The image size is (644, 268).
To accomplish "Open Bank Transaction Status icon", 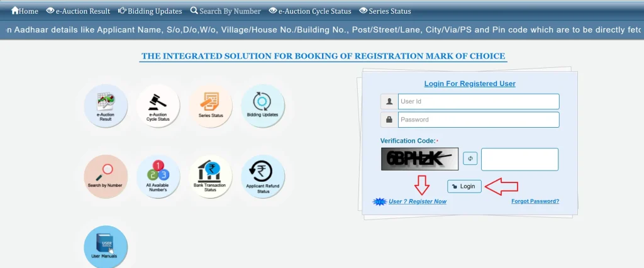I will point(211,176).
